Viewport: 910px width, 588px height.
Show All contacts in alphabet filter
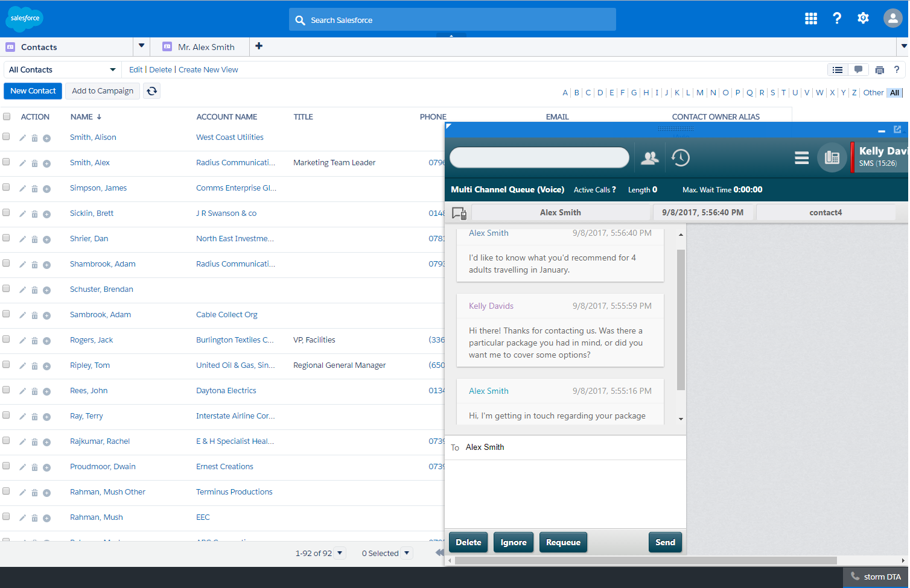[894, 93]
